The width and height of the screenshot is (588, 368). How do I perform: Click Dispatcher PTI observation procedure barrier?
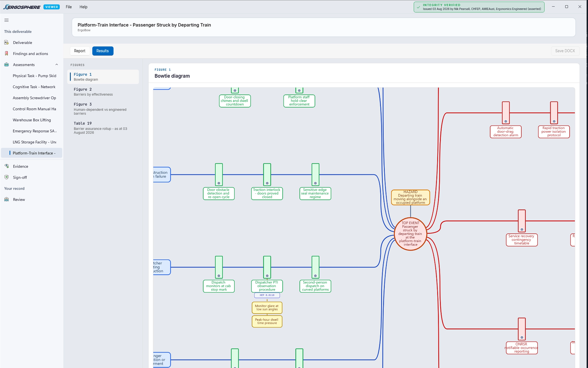(267, 286)
